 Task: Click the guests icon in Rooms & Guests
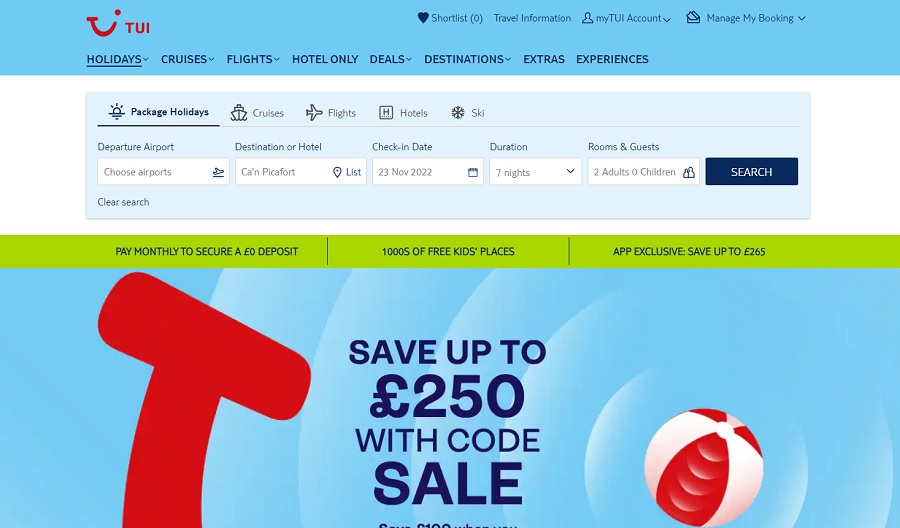click(x=689, y=172)
